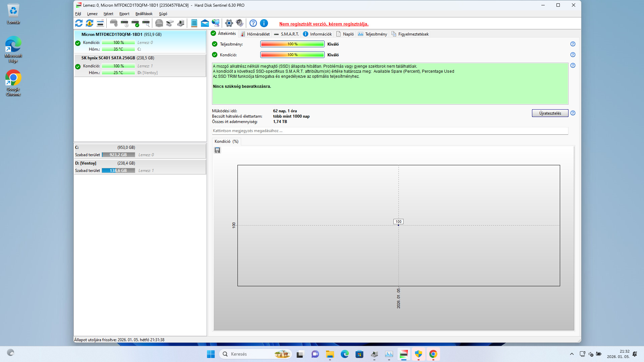
Task: Click the Újratesztelés button
Action: click(x=550, y=113)
